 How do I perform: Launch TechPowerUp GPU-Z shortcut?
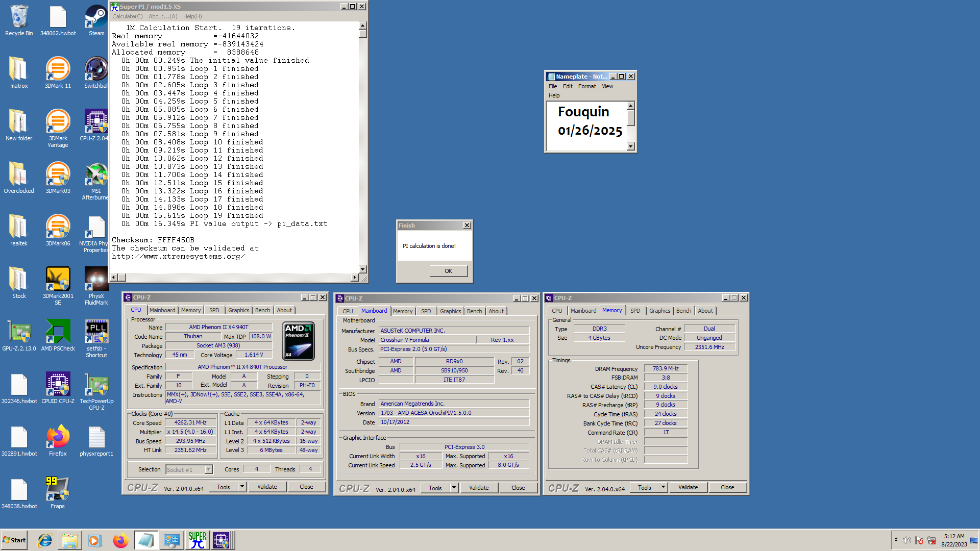[96, 391]
